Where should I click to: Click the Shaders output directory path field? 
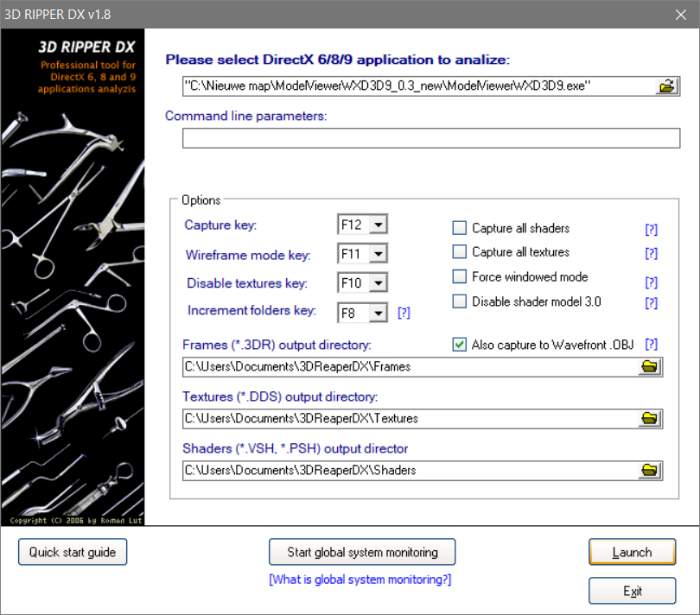410,471
